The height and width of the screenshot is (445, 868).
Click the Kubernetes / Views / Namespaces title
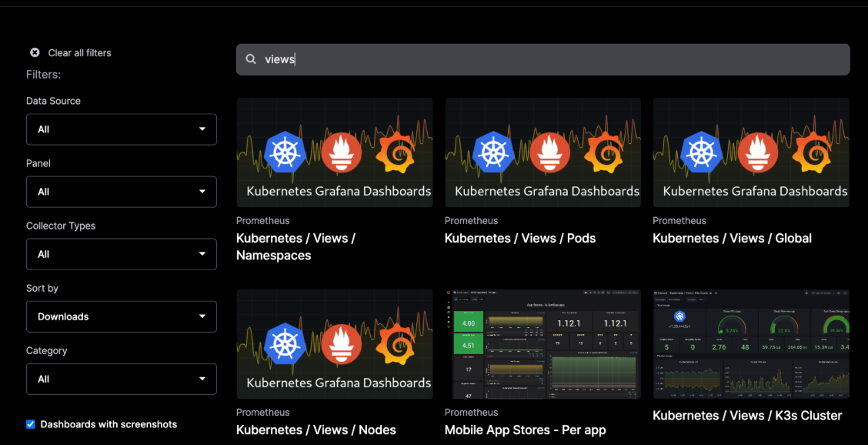pyautogui.click(x=295, y=246)
